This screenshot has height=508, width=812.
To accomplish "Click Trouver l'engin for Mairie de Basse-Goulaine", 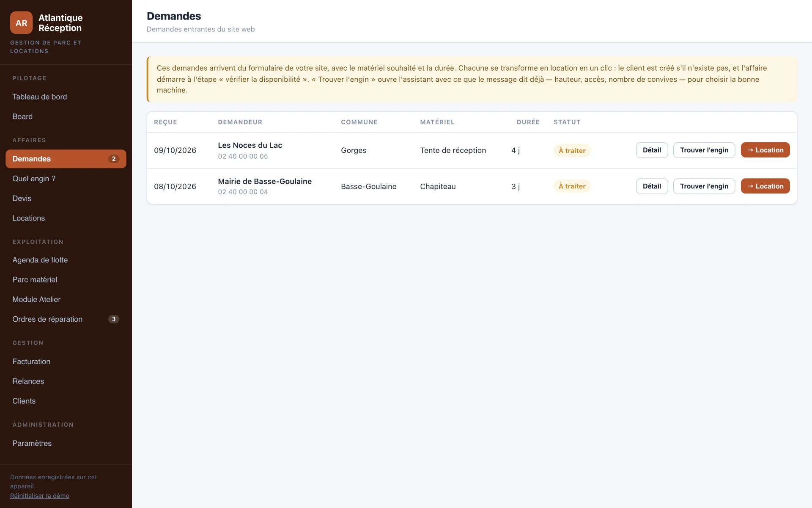I will 704,186.
